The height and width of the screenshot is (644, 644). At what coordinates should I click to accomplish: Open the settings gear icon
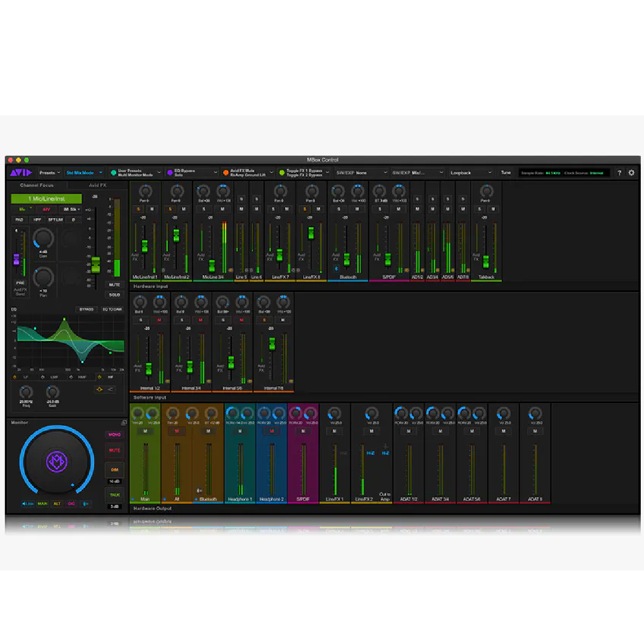pyautogui.click(x=631, y=173)
